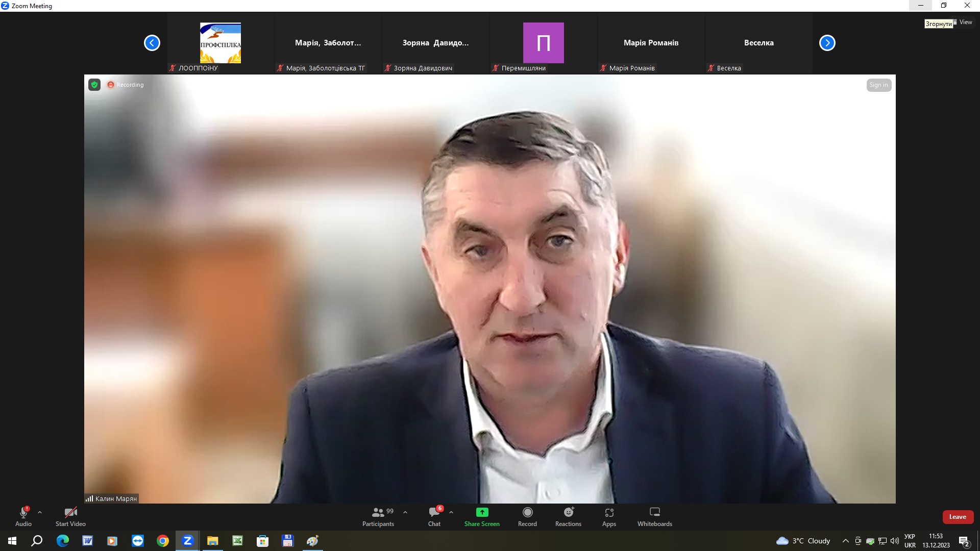Toggle the Audio microphone button
980x551 pixels.
(x=23, y=516)
